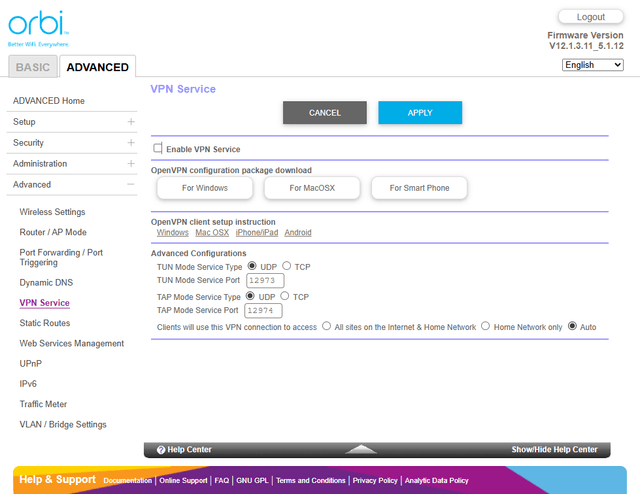
Task: Open GNU GPL footer link
Action: coord(252,481)
